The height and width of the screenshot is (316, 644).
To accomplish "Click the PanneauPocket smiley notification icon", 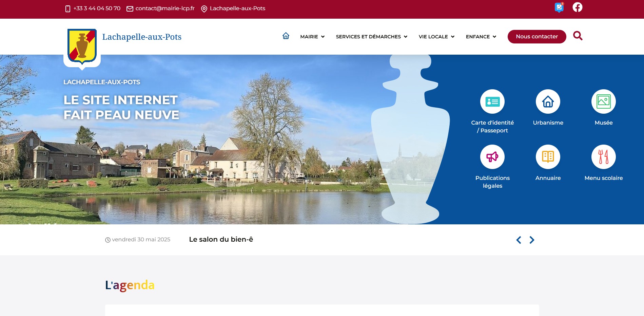I will click(559, 7).
